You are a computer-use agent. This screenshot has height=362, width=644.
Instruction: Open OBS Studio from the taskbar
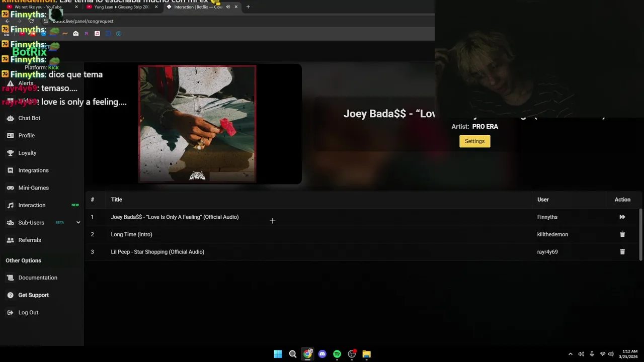click(x=352, y=354)
